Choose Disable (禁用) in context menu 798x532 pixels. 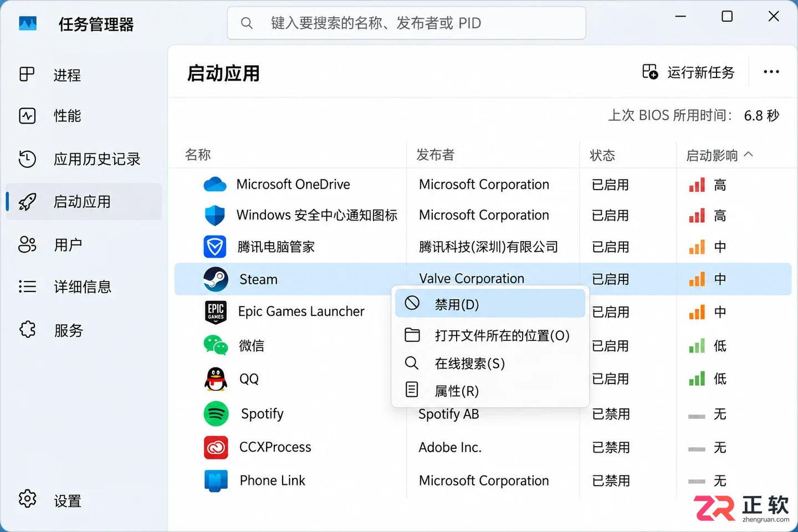coord(490,304)
